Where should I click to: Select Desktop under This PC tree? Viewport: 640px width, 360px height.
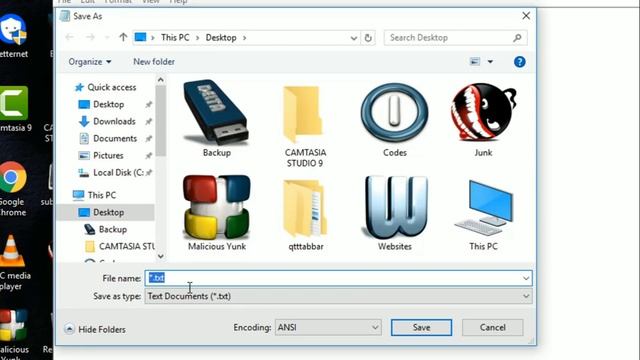[101, 212]
